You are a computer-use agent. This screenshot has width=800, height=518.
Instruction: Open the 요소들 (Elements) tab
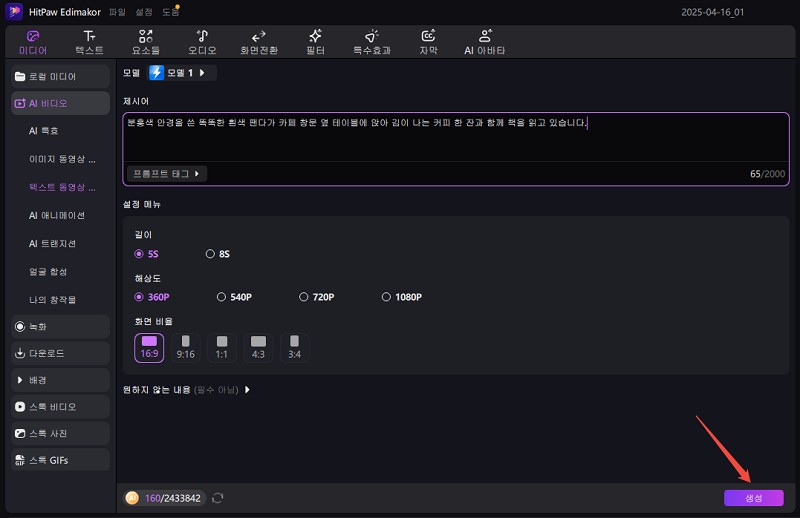[146, 42]
